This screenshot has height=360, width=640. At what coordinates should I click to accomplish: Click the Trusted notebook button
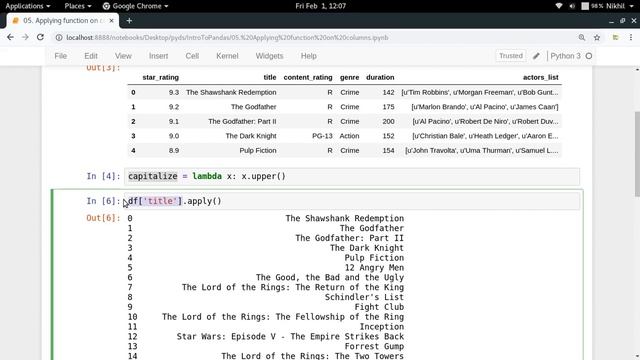pos(511,56)
